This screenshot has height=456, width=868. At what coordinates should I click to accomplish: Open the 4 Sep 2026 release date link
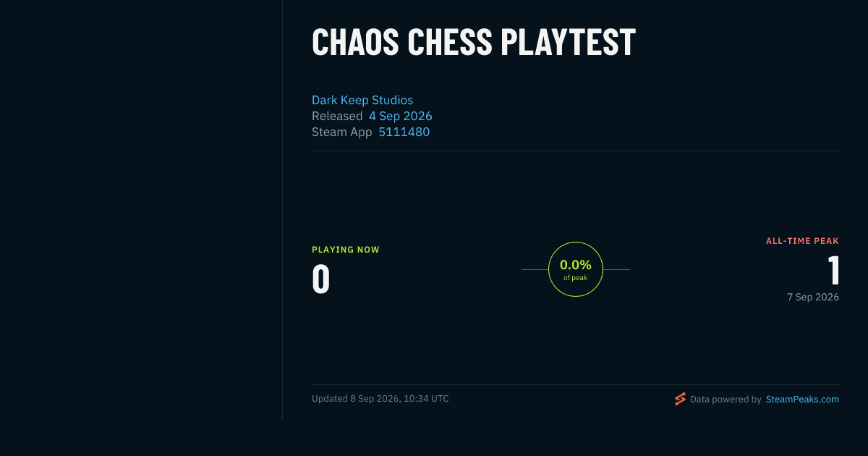(x=401, y=116)
